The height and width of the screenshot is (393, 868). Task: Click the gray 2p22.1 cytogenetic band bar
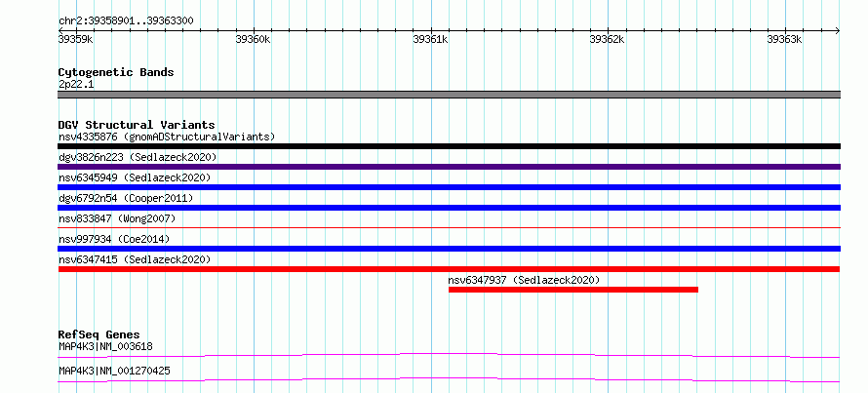(449, 95)
